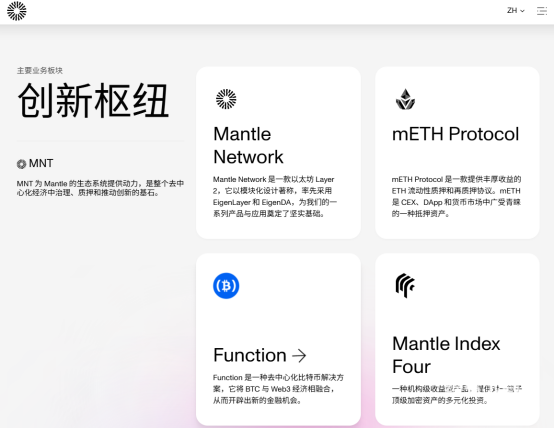Click the Function description paragraph

(278, 389)
